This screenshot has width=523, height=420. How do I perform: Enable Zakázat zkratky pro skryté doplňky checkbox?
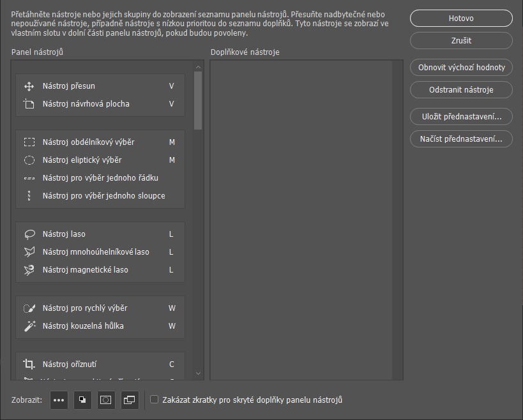pyautogui.click(x=154, y=400)
